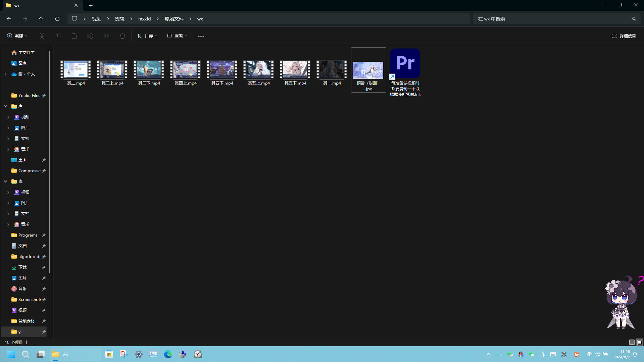Toggle the 详细信息 details pane
The image size is (644, 362).
624,36
